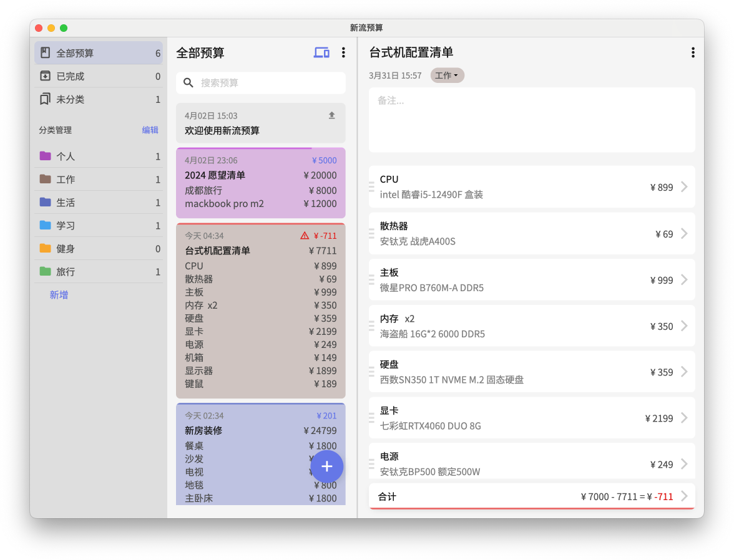This screenshot has height=560, width=734.
Task: Open the 台式机配置清单 card in the list
Action: coord(261,311)
